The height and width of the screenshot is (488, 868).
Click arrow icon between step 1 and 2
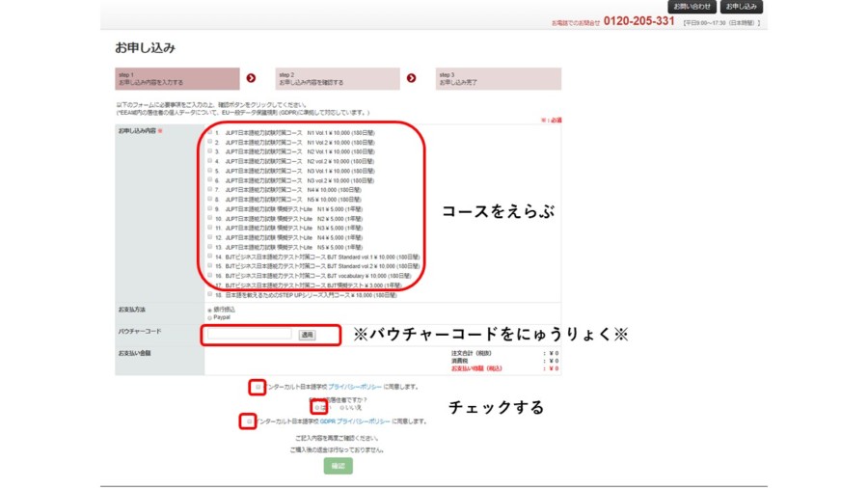pyautogui.click(x=251, y=78)
